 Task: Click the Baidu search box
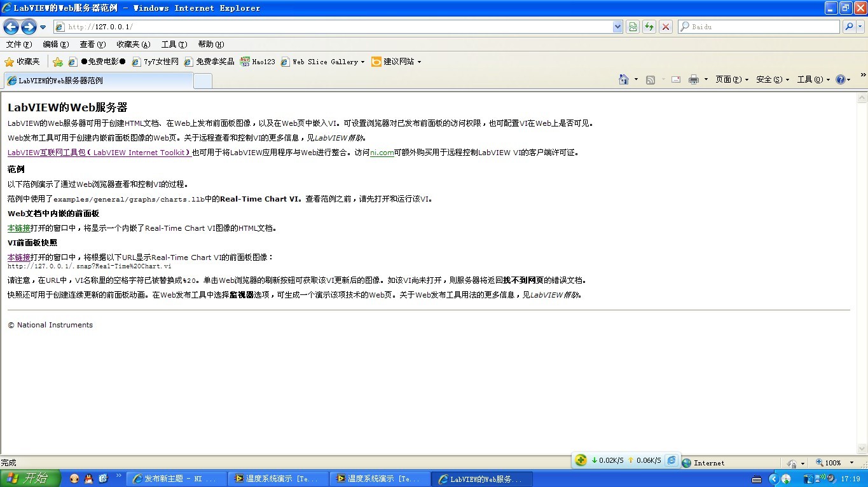point(759,27)
